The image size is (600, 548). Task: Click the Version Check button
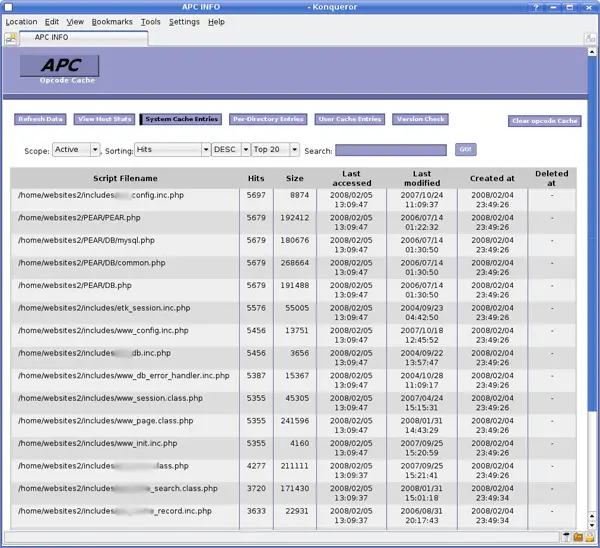[420, 119]
